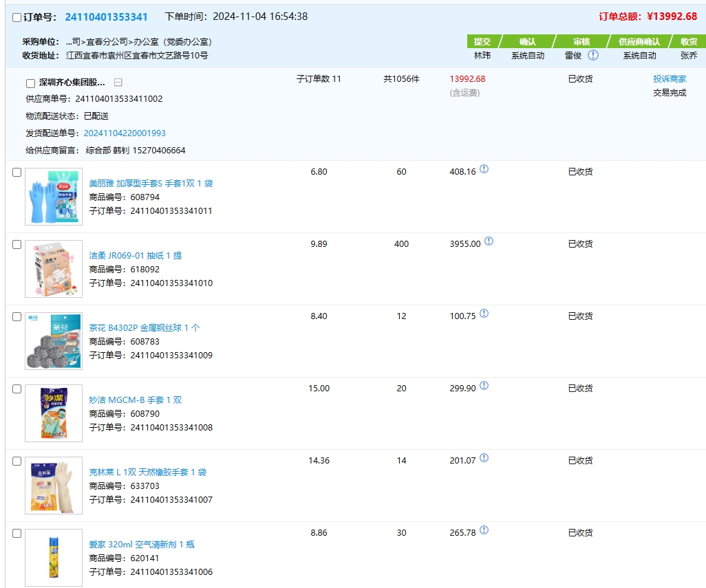Viewport: 706px width, 588px height.
Task: Click sub-order number 24110401353341009
Action: pos(171,356)
